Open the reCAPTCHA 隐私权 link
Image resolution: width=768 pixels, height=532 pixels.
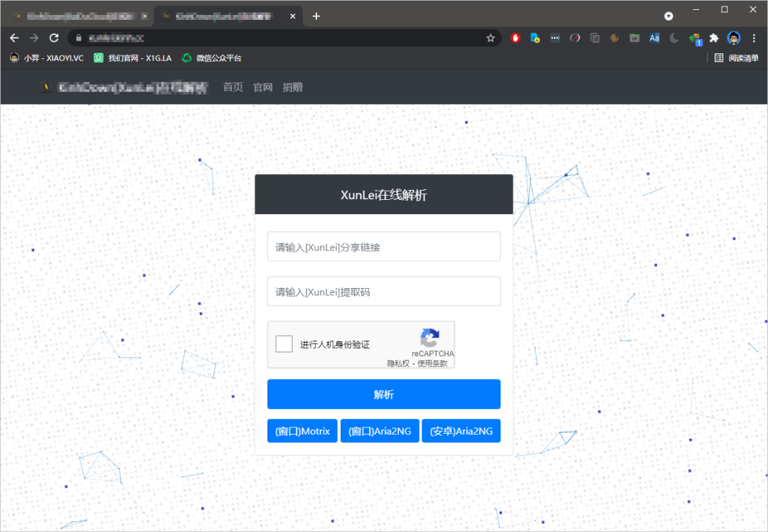click(398, 363)
